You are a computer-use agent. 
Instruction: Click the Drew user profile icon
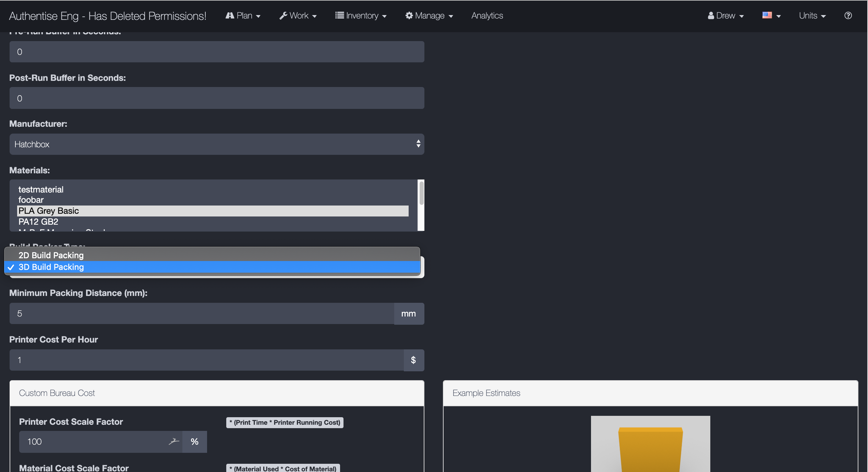711,16
